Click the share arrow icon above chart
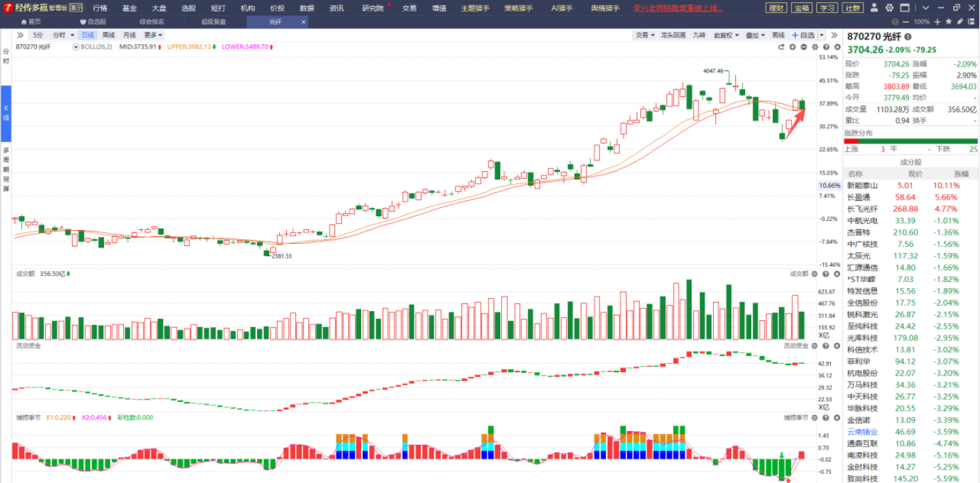Viewport: 980px width, 483px height. coord(781,47)
